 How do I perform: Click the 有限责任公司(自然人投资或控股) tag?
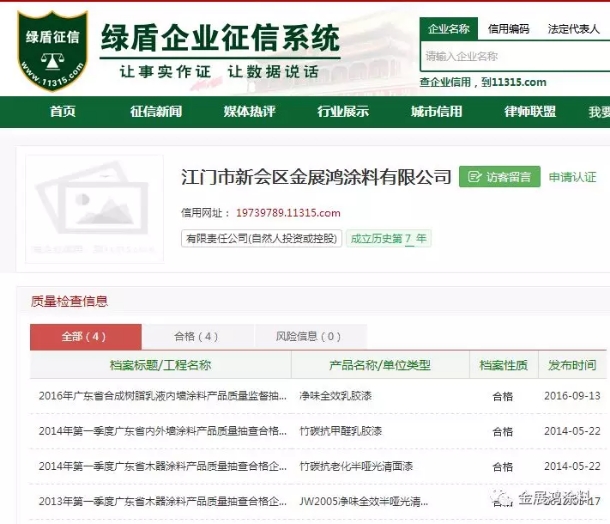click(261, 238)
